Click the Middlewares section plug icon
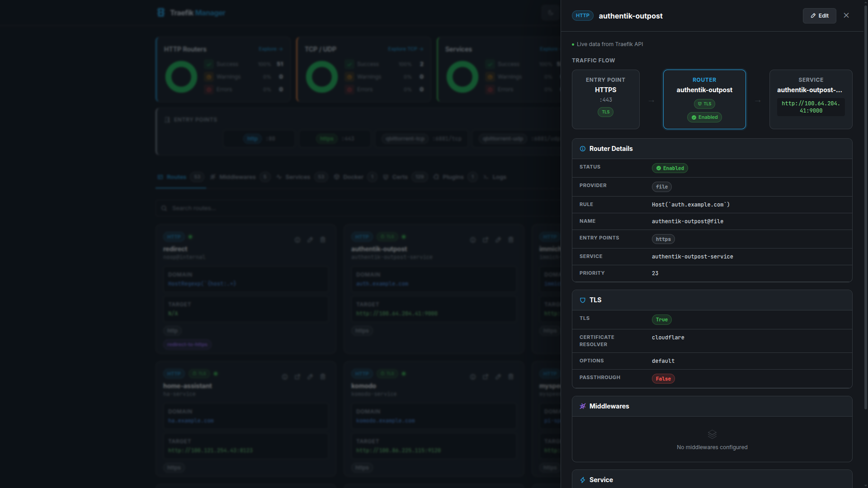868x488 pixels. [583, 406]
